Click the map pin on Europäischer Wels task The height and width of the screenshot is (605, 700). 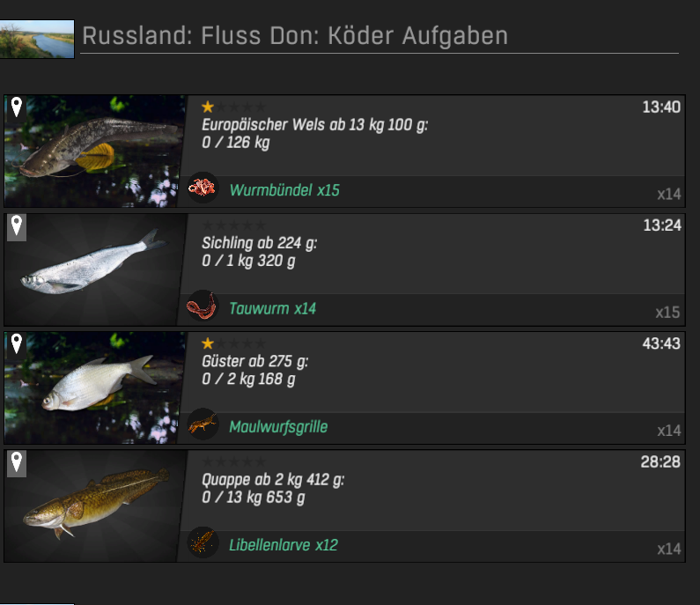[x=17, y=107]
